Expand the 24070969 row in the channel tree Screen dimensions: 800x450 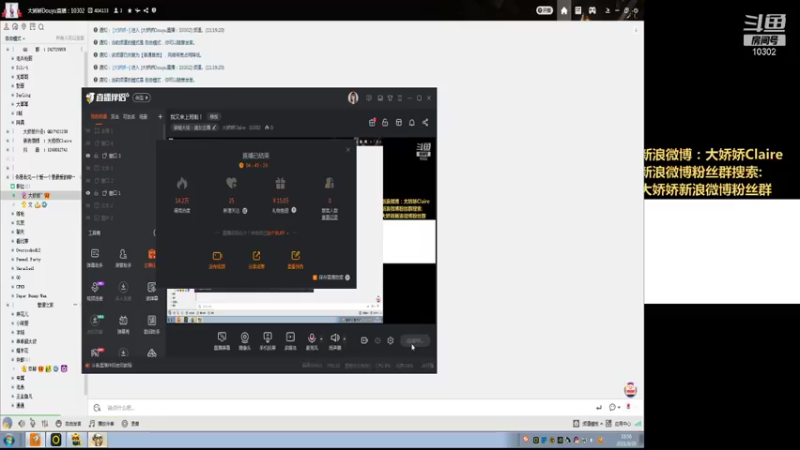pyautogui.click(x=8, y=49)
